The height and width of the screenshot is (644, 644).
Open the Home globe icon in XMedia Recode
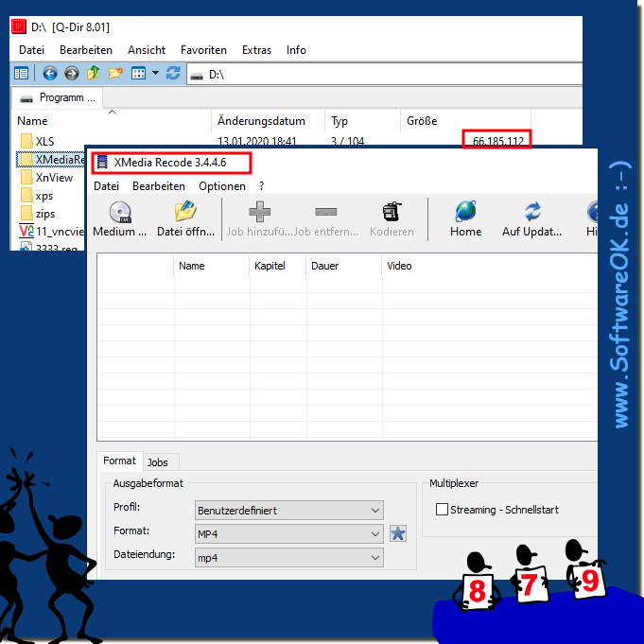(x=466, y=212)
